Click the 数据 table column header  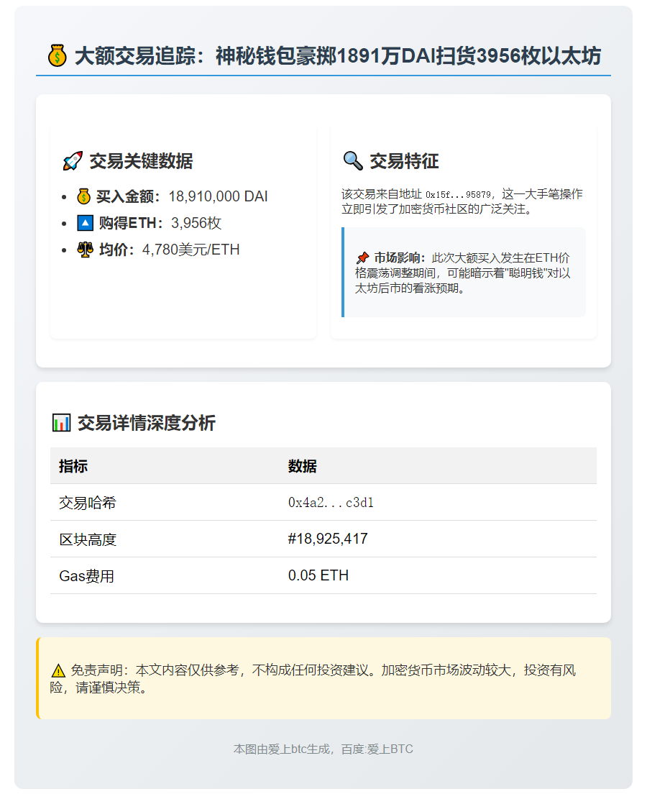[303, 466]
